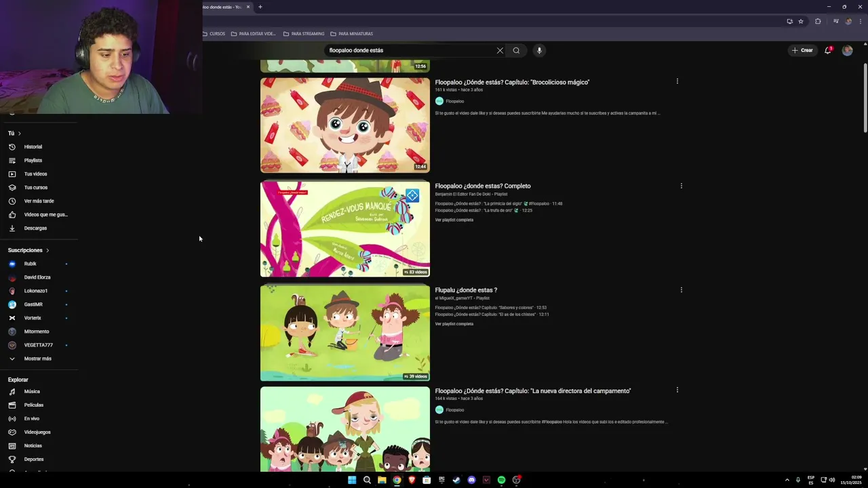Open Deportes in the Explorar section

click(x=33, y=460)
